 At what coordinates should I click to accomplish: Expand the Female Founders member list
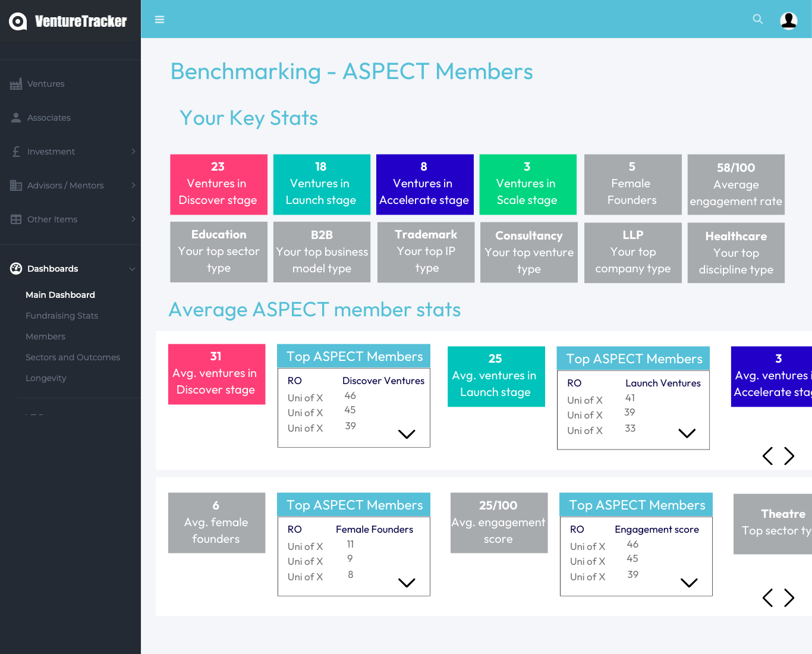(407, 583)
